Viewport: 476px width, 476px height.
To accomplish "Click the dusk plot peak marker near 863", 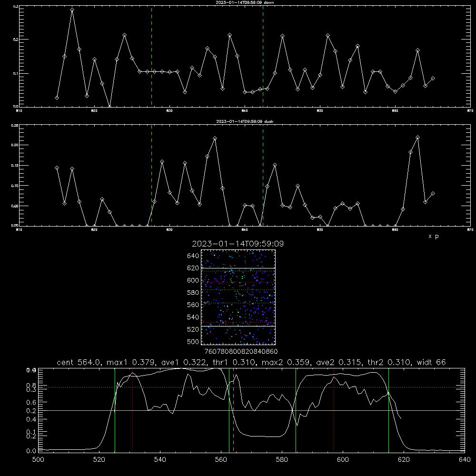I will [x=418, y=138].
